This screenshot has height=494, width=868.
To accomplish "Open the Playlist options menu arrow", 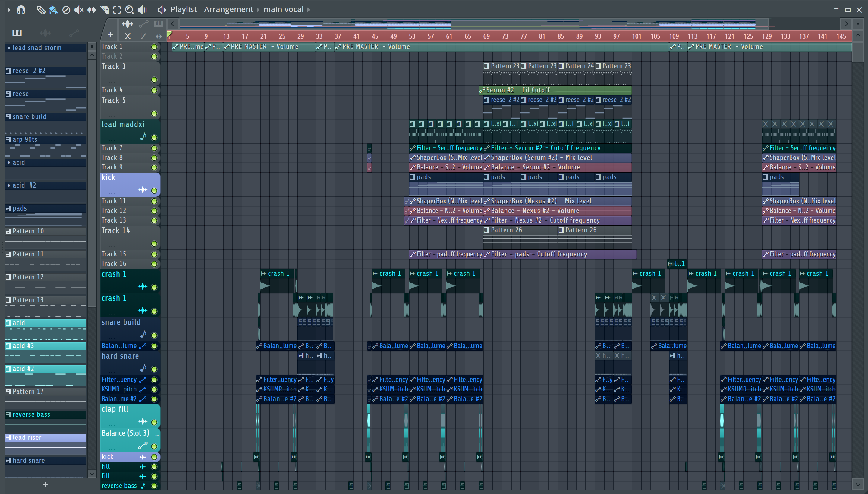I will tap(8, 10).
